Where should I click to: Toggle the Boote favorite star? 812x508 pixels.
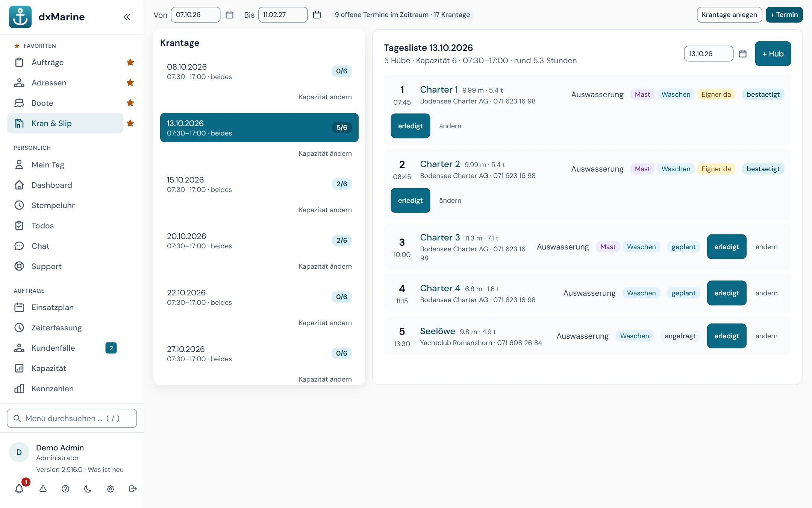pos(130,103)
